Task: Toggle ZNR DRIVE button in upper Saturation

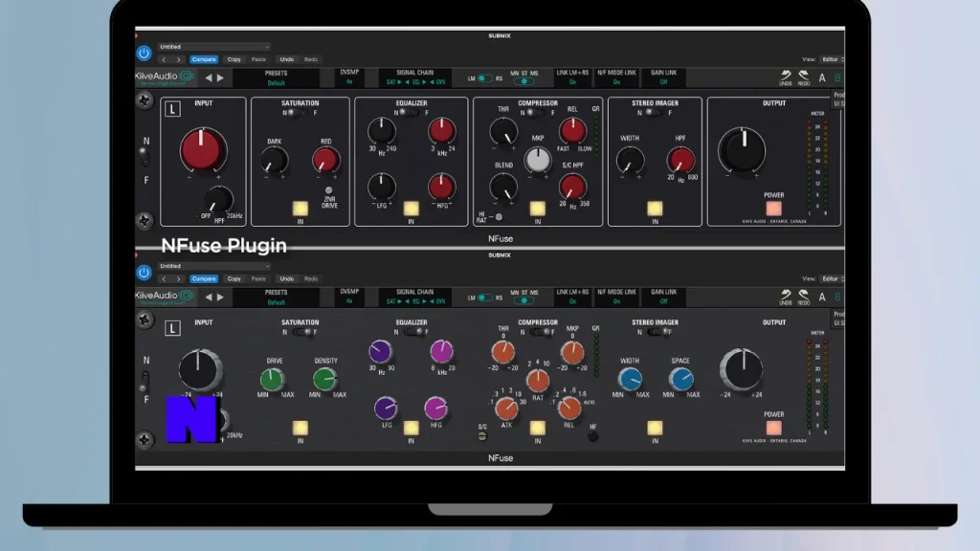Action: [329, 190]
